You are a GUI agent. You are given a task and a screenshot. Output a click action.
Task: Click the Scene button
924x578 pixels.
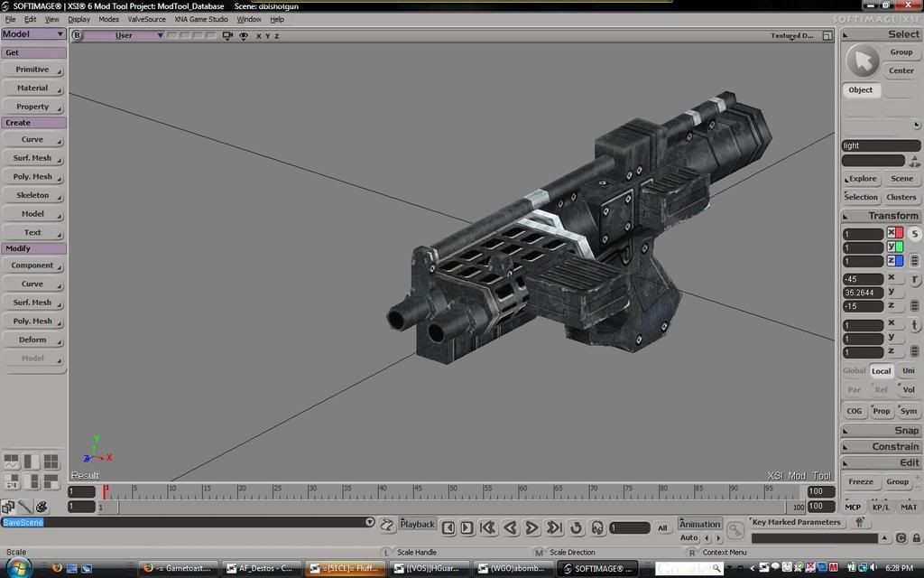pos(901,179)
